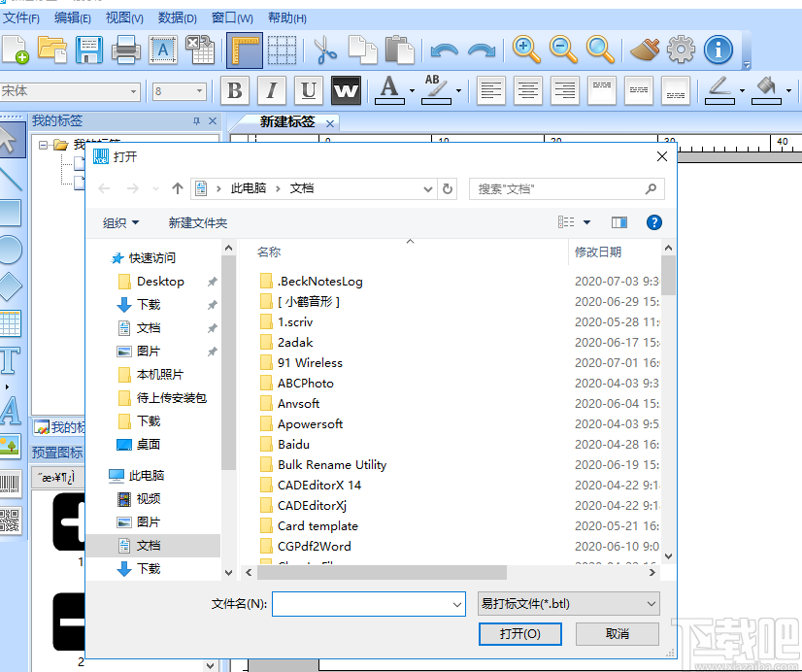Open file with the folder toolbar icon
The width and height of the screenshot is (802, 672).
click(x=52, y=50)
